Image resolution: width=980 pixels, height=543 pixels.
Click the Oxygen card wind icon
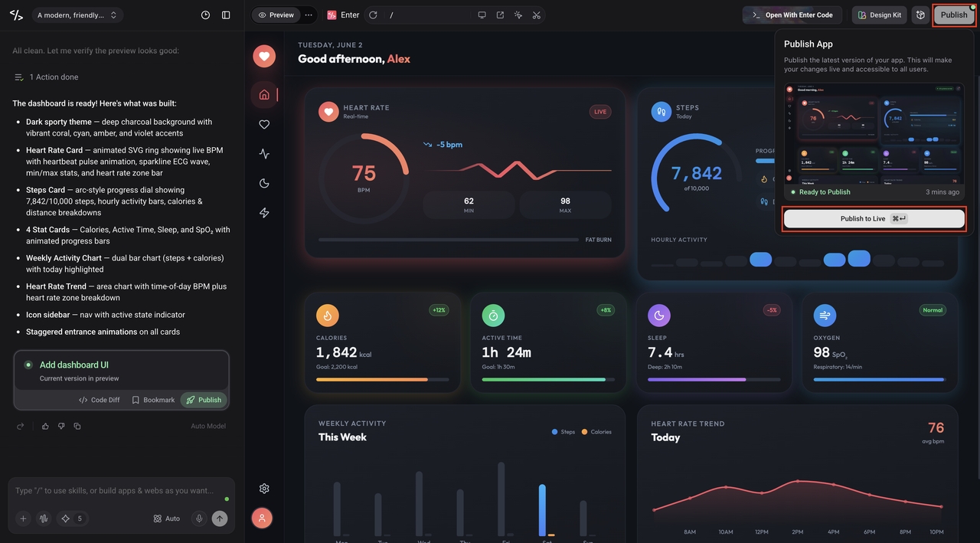825,315
